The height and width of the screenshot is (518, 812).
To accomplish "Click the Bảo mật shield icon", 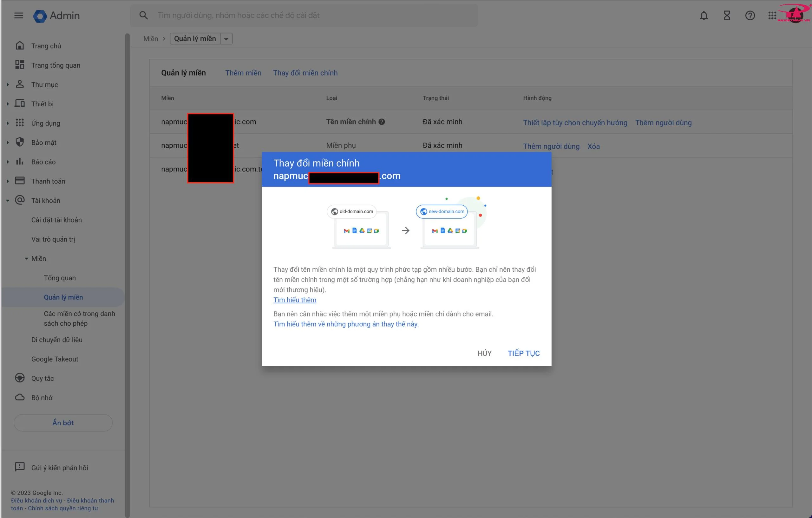I will (20, 142).
